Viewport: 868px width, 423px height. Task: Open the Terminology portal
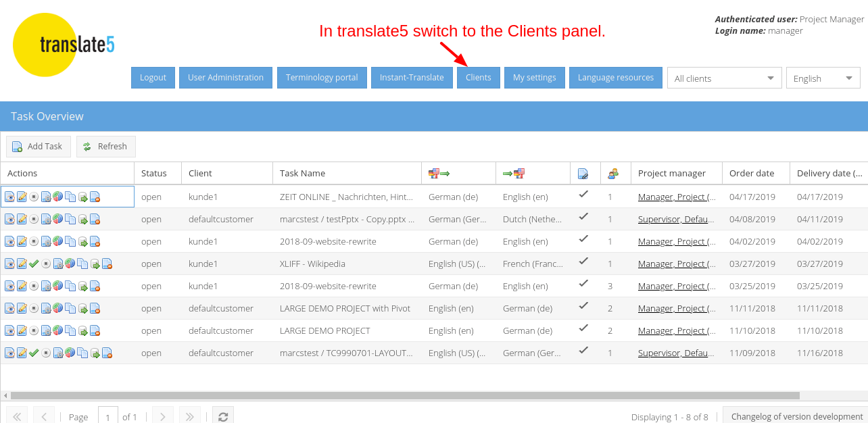(x=322, y=78)
